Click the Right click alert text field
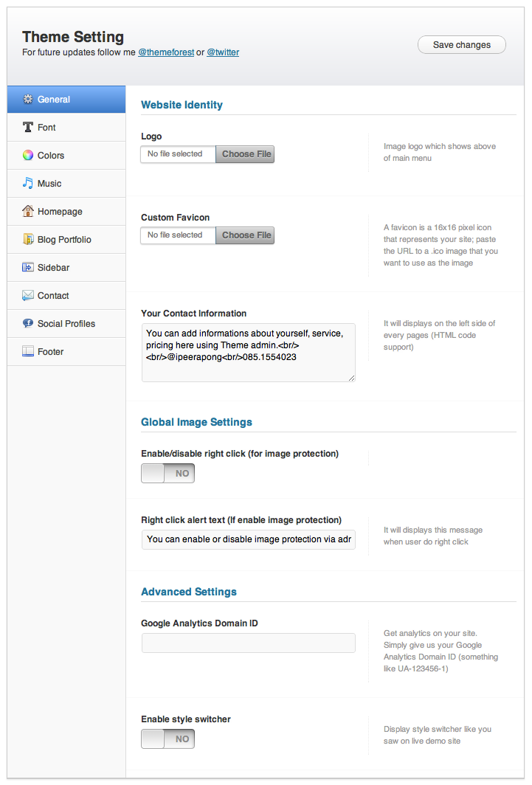This screenshot has height=785, width=532. [248, 539]
